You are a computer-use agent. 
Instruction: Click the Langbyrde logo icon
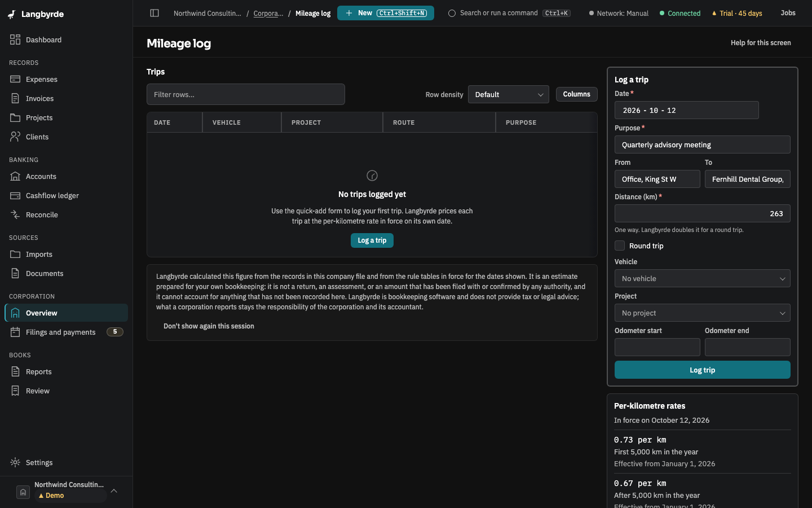[12, 15]
